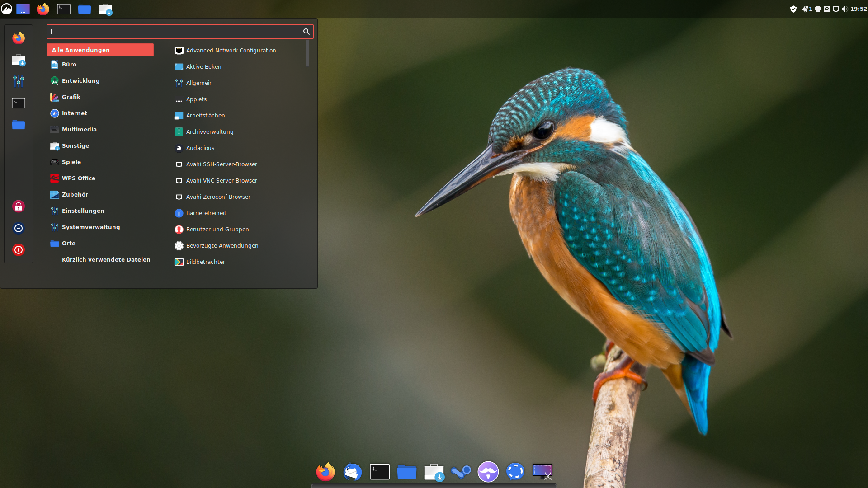Click the application list scrollbar
The image size is (868, 488).
click(x=307, y=53)
